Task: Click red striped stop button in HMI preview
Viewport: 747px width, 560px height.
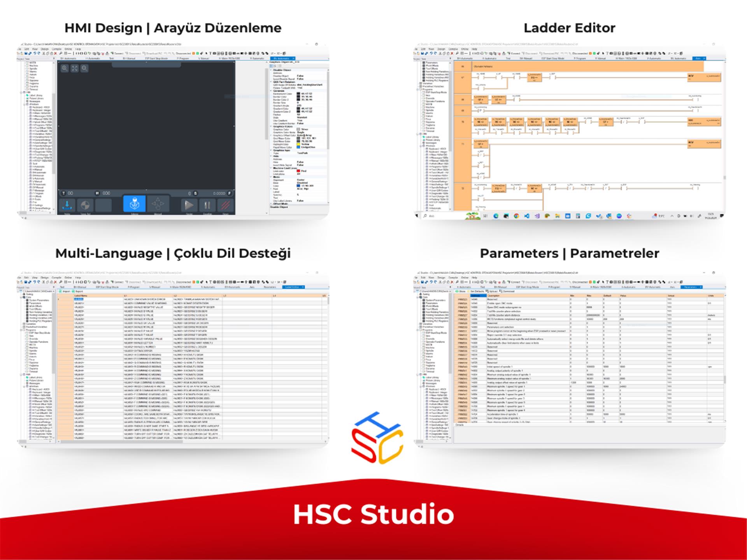Action: [x=226, y=205]
